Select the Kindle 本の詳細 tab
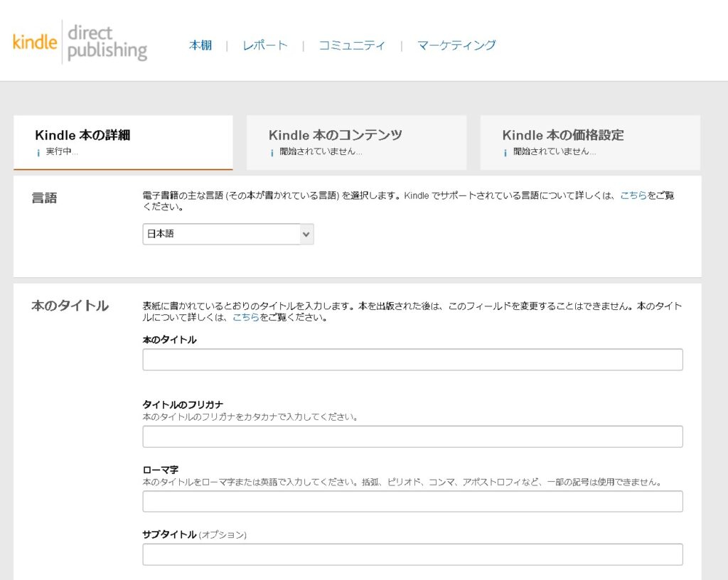 point(123,142)
